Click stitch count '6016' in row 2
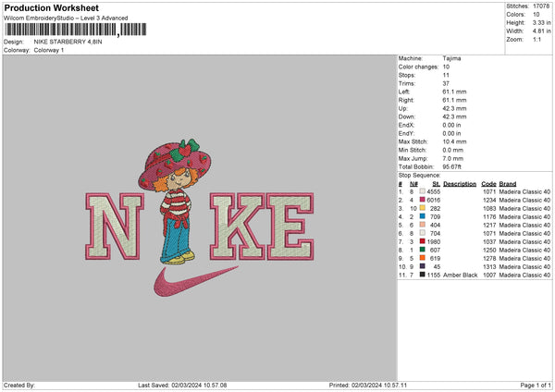The width and height of the screenshot is (555, 392). pyautogui.click(x=434, y=200)
